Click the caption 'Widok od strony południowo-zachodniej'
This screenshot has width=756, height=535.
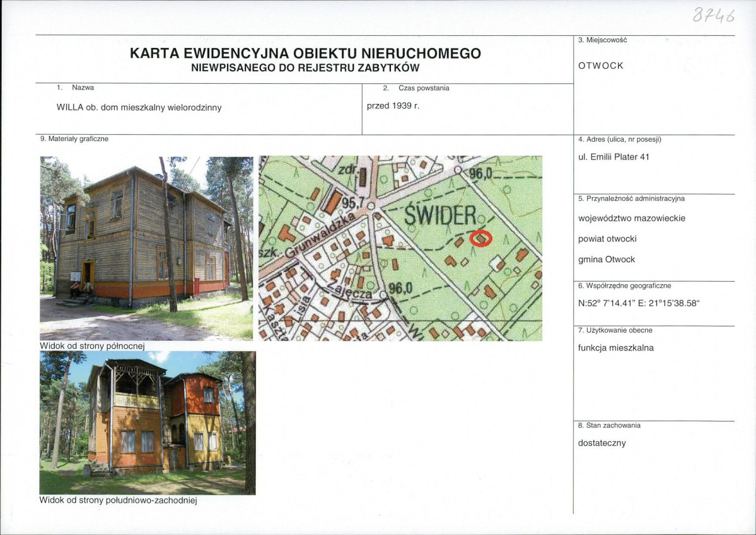118,500
